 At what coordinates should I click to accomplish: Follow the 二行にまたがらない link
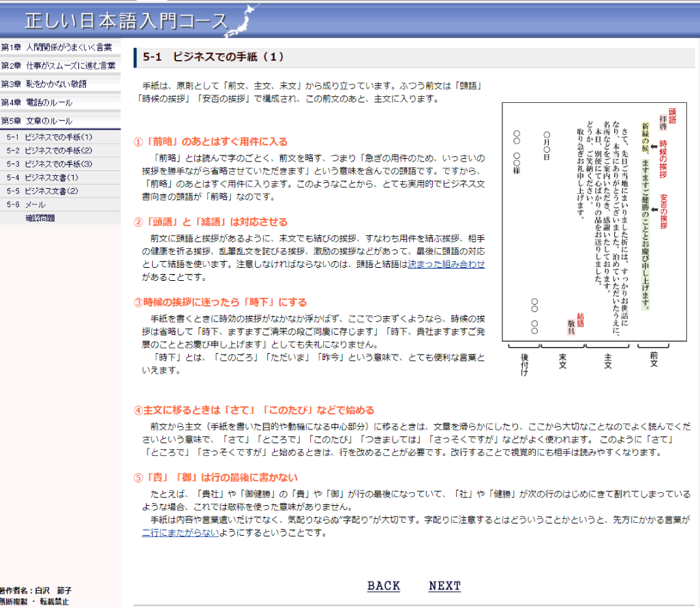[181, 532]
